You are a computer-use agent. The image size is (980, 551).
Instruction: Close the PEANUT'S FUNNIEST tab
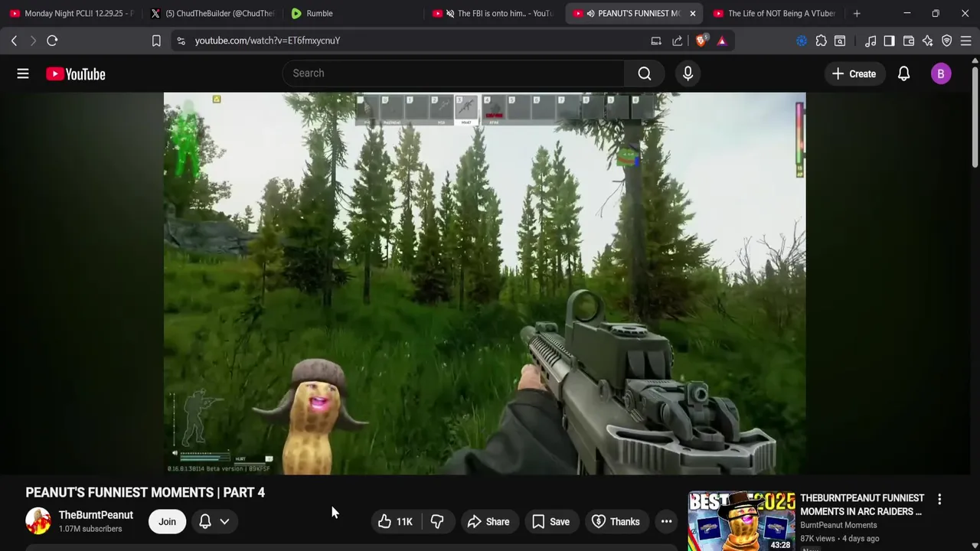(x=692, y=13)
